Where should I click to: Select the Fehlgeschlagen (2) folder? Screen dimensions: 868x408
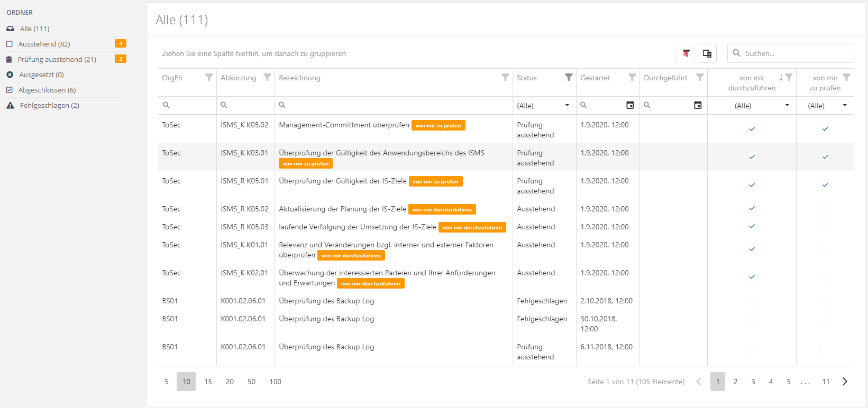pyautogui.click(x=49, y=105)
